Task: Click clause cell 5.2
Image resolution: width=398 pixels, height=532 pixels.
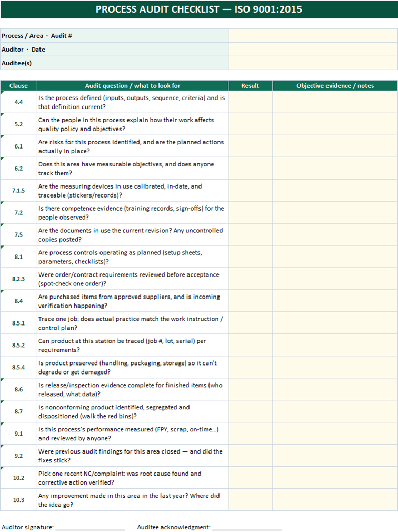Action: [x=18, y=124]
